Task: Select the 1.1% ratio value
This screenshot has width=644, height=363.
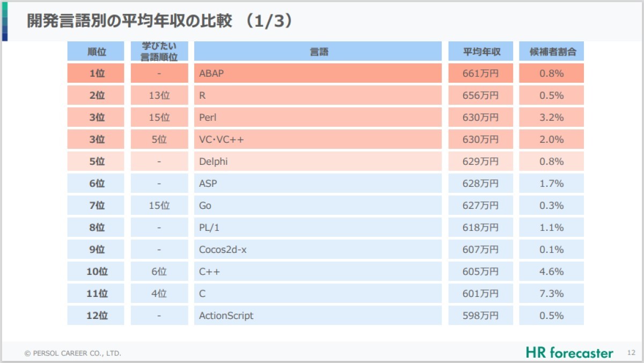Action: [552, 227]
